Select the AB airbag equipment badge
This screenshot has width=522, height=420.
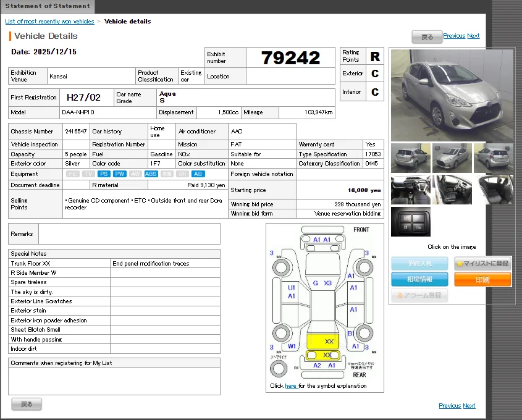197,174
